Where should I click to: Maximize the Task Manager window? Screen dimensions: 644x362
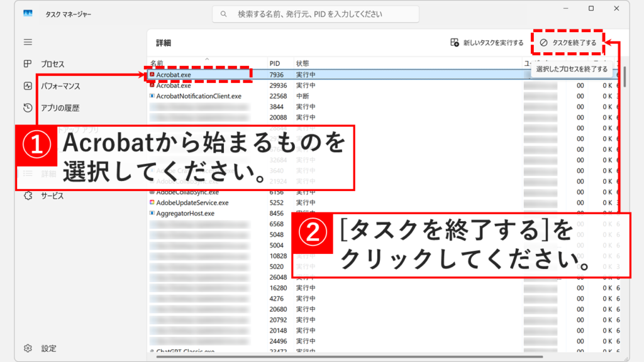coord(591,8)
